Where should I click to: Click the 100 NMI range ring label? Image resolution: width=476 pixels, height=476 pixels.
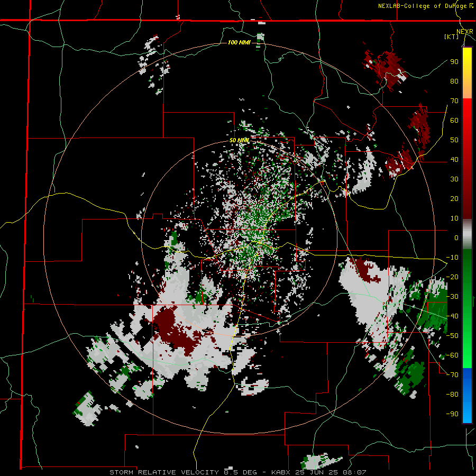239,42
